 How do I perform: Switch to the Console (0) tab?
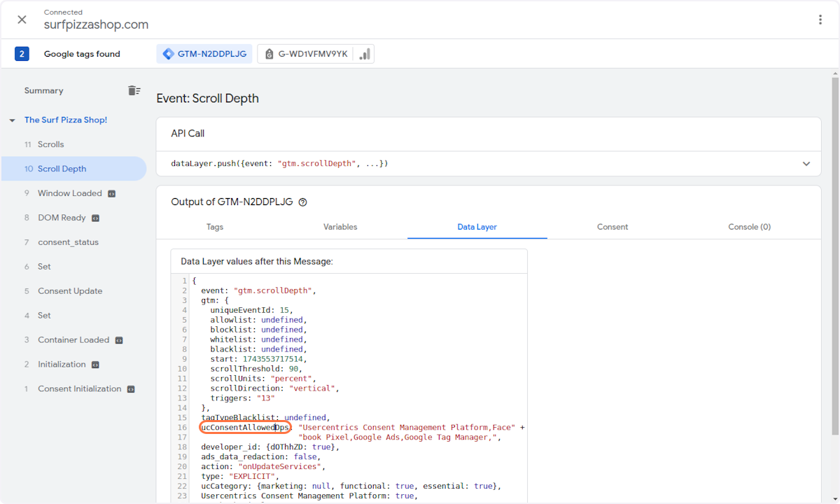(748, 227)
